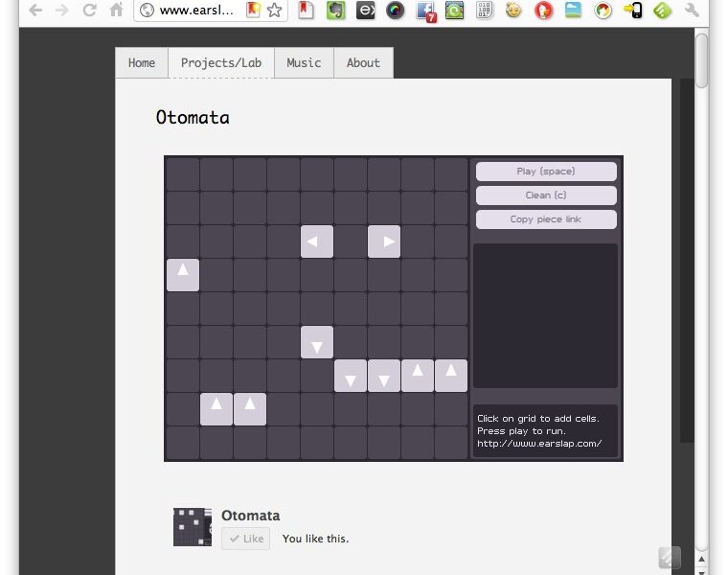Toggle the left-pointing arrow cell
The height and width of the screenshot is (575, 728).
point(317,241)
